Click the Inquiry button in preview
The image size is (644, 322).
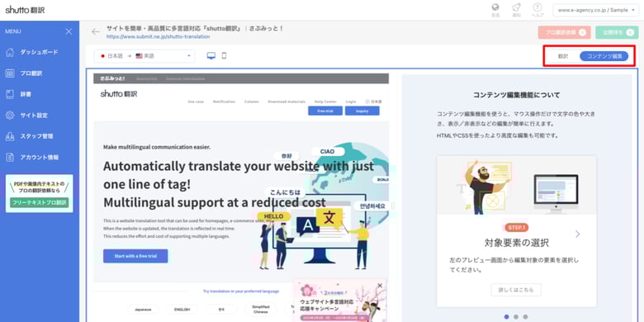pos(362,111)
